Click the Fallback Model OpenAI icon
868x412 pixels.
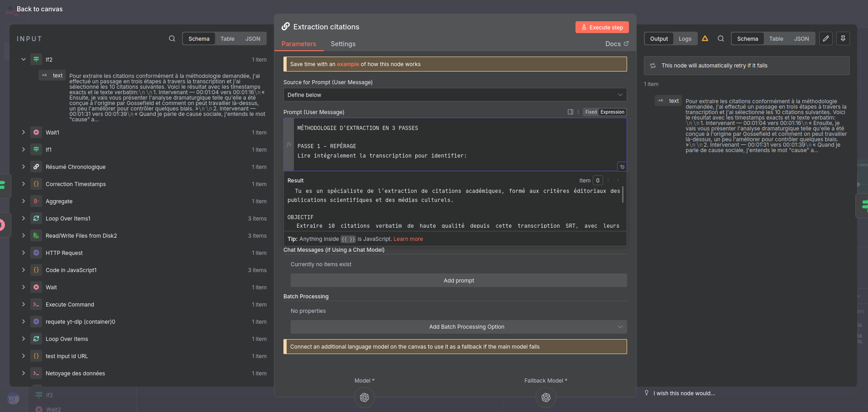click(546, 398)
